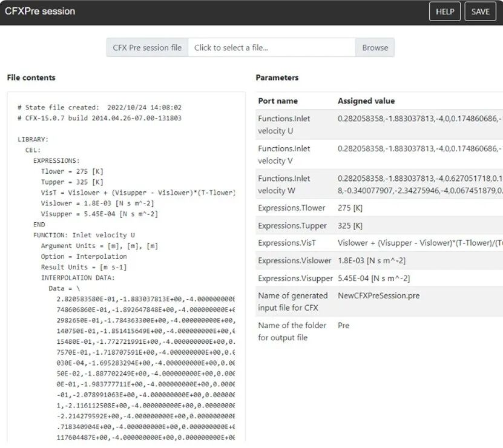This screenshot has height=448, width=503.
Task: Click the 'Tupper = 325 [K]' line
Action: pyautogui.click(x=72, y=182)
